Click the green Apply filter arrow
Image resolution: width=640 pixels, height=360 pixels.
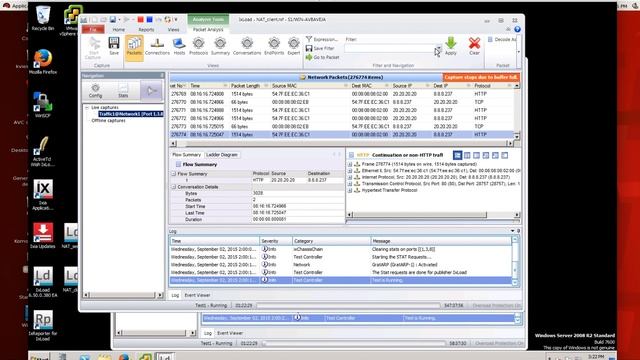click(x=451, y=46)
